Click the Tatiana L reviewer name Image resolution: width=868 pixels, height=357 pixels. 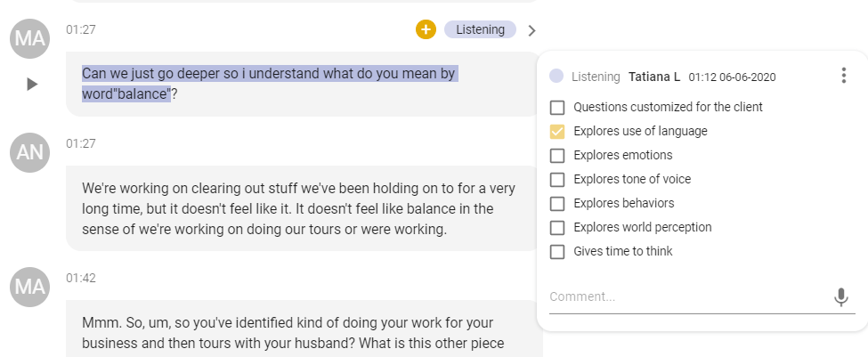[653, 77]
